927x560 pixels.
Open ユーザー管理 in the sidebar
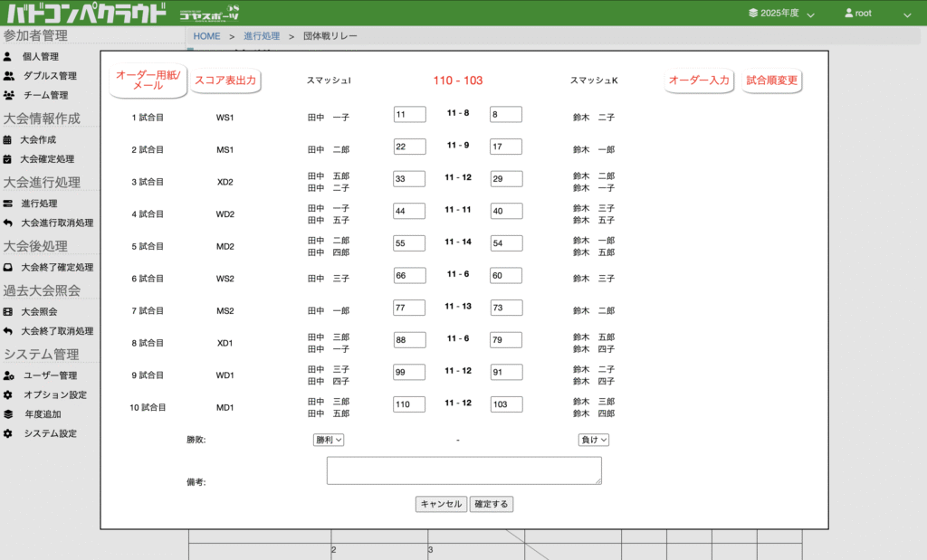click(x=50, y=375)
